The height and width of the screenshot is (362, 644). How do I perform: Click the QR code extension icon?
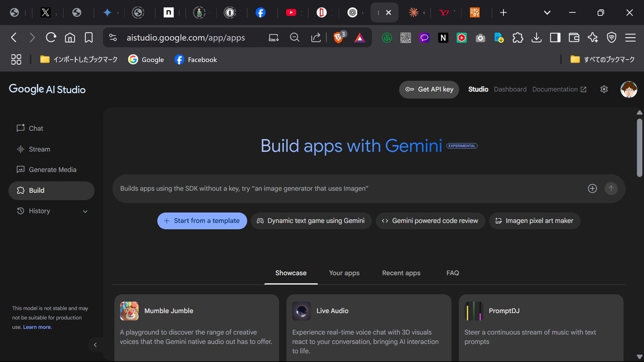(x=406, y=38)
